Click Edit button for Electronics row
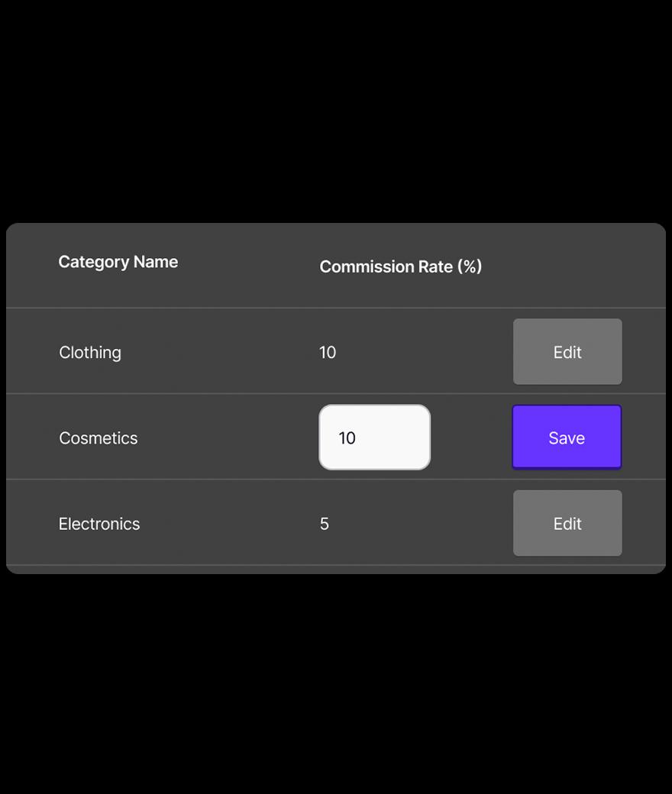672x794 pixels. click(567, 524)
